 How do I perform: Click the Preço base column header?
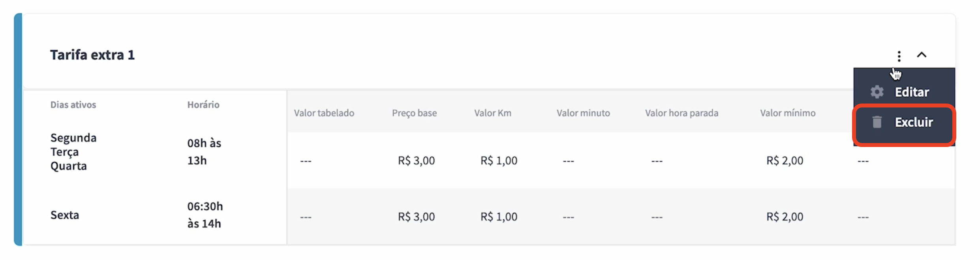click(414, 113)
